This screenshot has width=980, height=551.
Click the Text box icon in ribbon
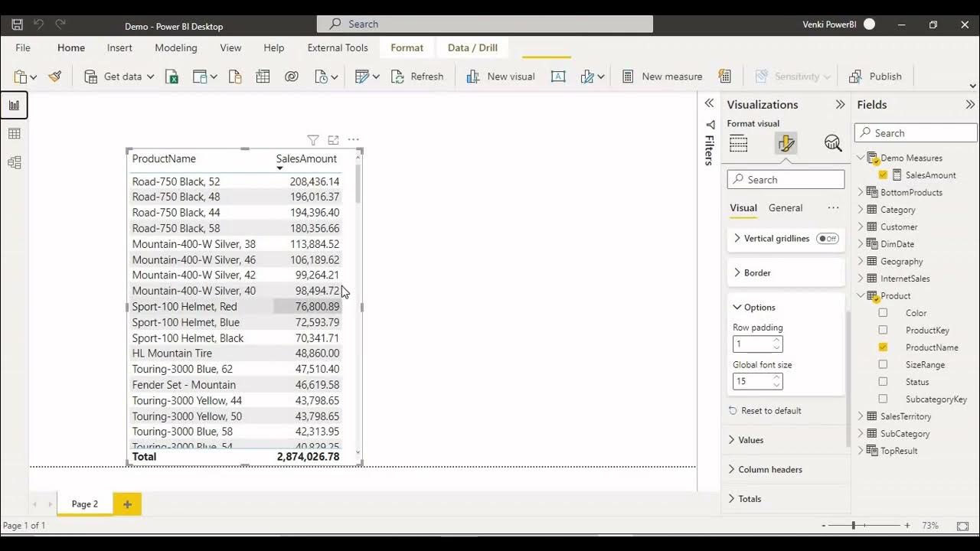tap(558, 77)
